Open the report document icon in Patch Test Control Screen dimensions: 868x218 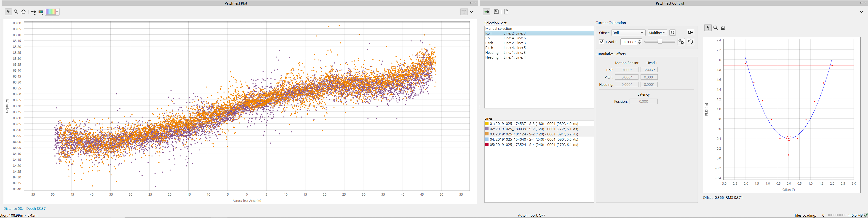point(506,12)
